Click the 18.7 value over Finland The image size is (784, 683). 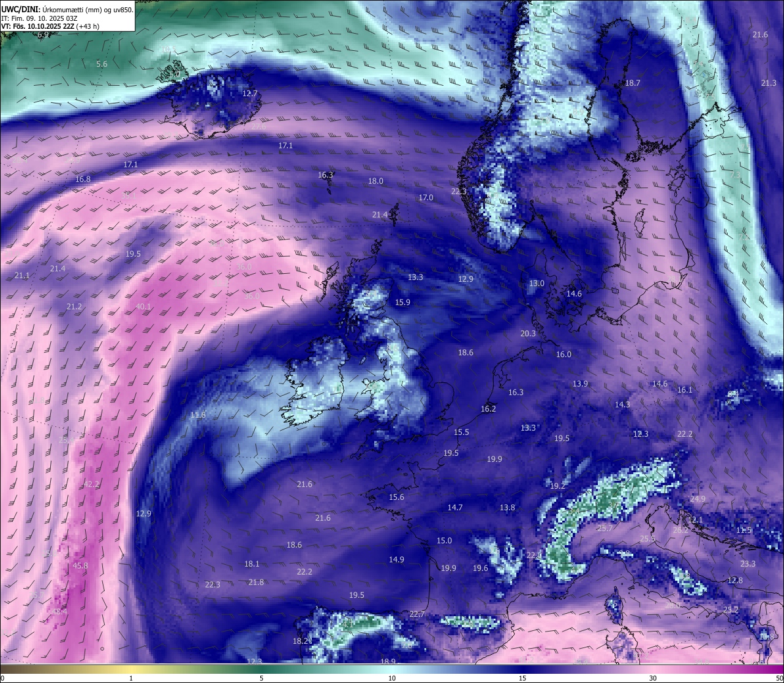coord(633,83)
